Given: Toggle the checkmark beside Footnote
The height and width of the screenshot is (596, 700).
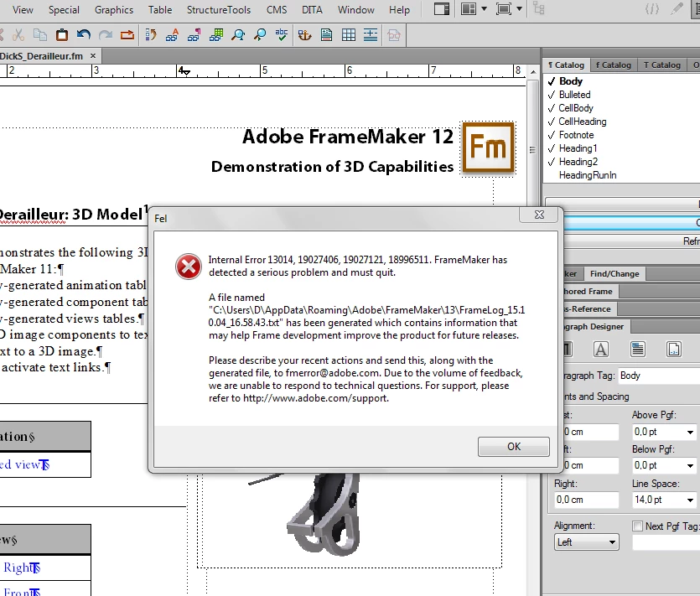Looking at the screenshot, I should 552,135.
